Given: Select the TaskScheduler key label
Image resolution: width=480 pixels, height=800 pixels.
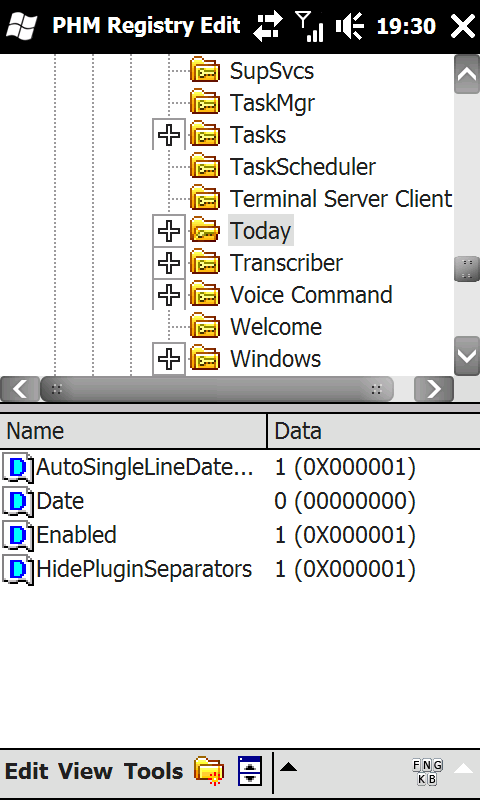Looking at the screenshot, I should click(x=302, y=167).
